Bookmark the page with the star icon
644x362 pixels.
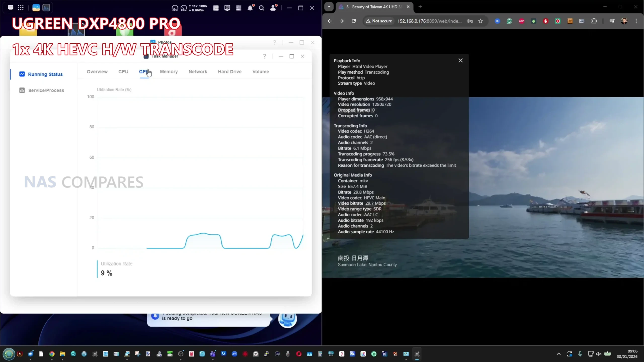[x=480, y=21]
